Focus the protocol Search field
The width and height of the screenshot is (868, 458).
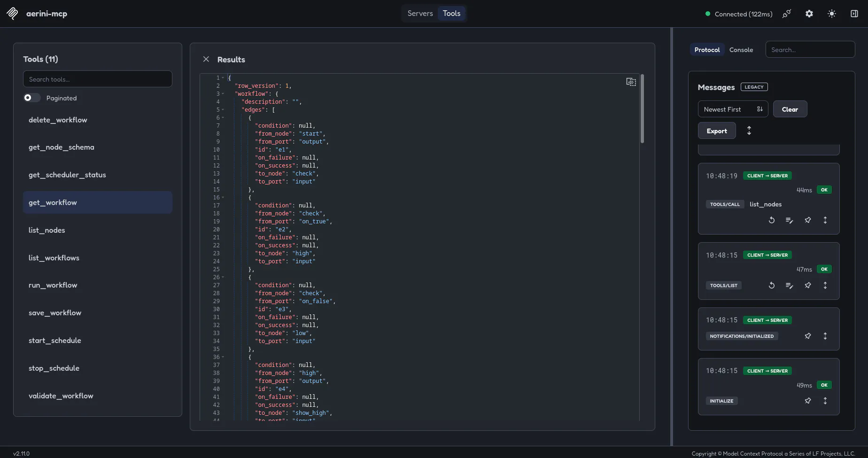click(x=810, y=50)
